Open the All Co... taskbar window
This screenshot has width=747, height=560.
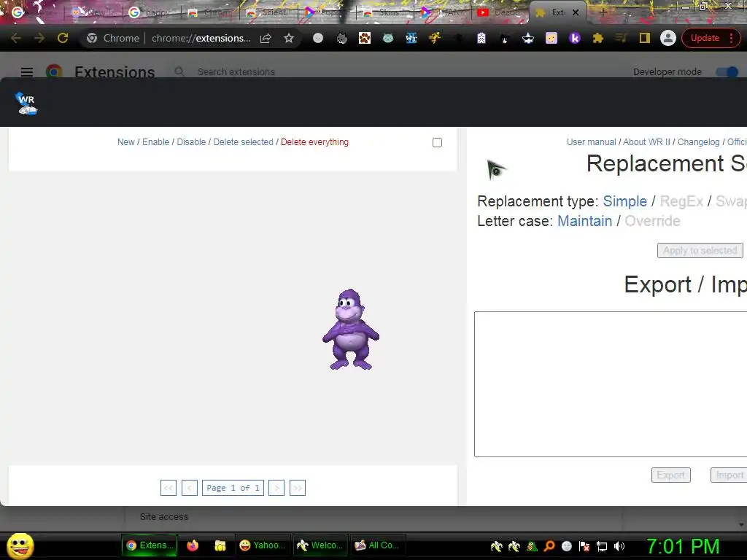378,545
